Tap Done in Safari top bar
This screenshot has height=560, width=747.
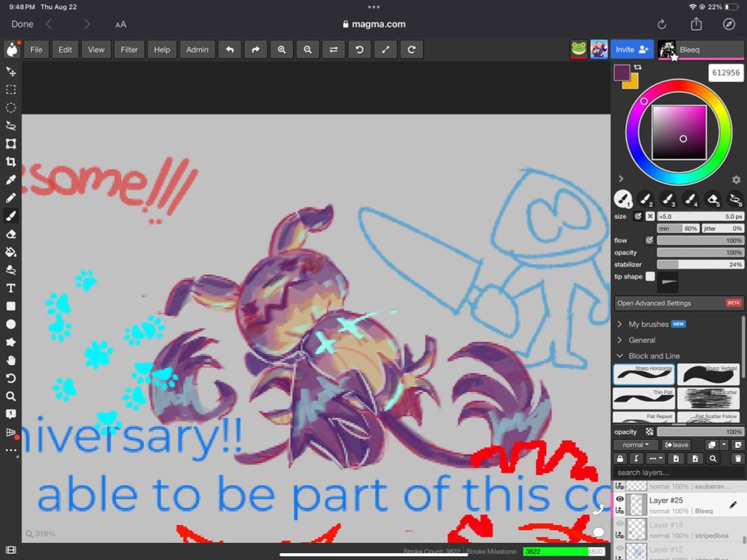pos(22,25)
